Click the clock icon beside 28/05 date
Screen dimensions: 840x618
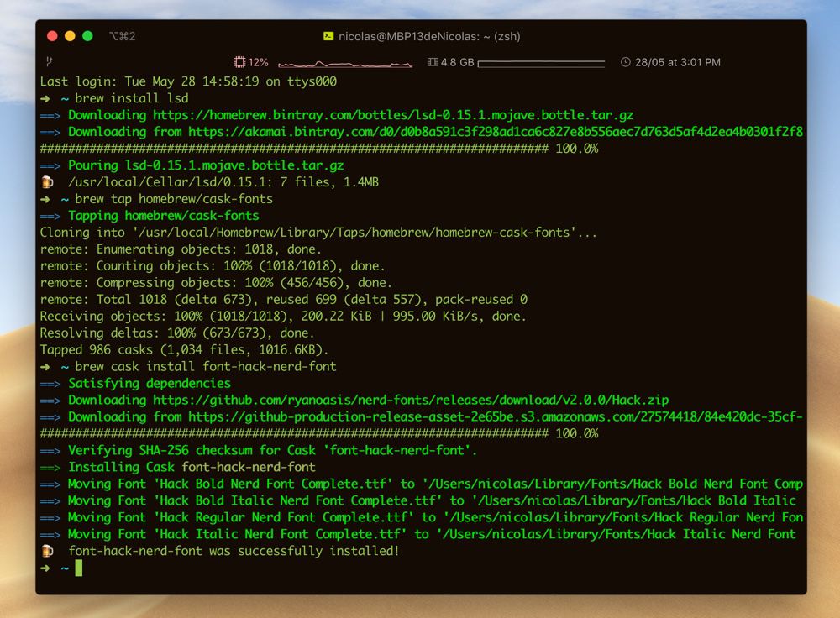[625, 62]
